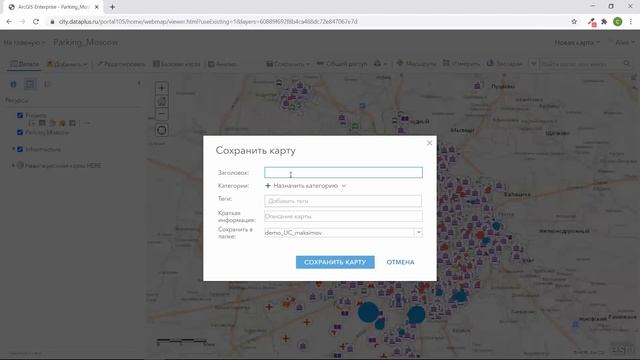640x360 pixels.
Task: Go forward in browser history
Action: click(22, 22)
